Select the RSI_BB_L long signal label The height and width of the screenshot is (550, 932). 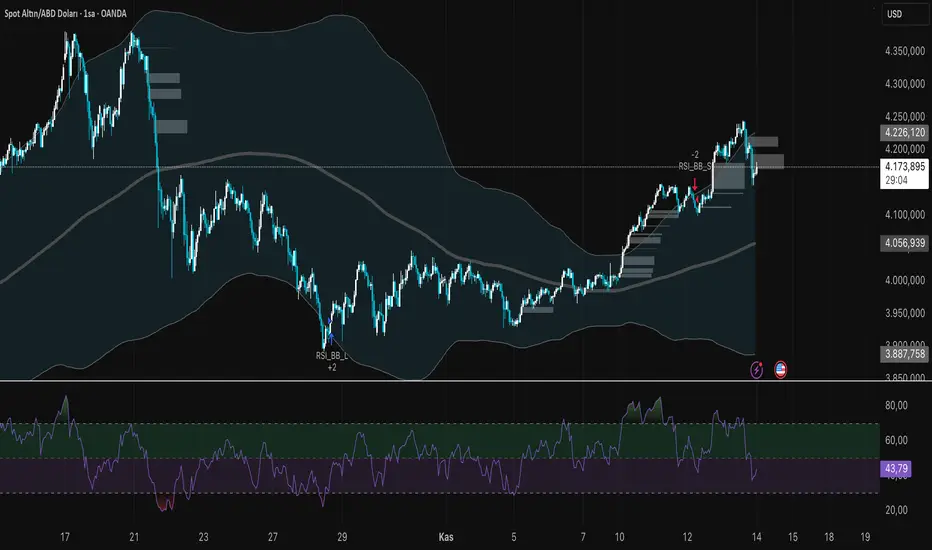coord(332,356)
